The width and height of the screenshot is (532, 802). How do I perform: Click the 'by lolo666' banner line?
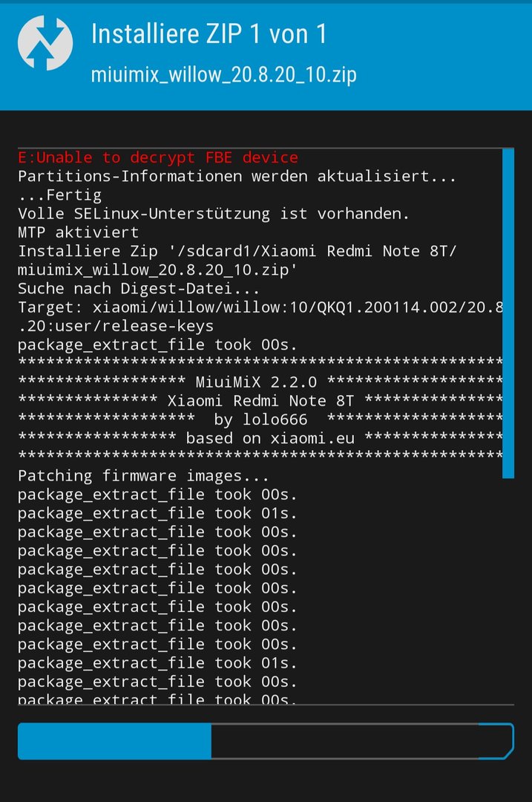[260, 420]
